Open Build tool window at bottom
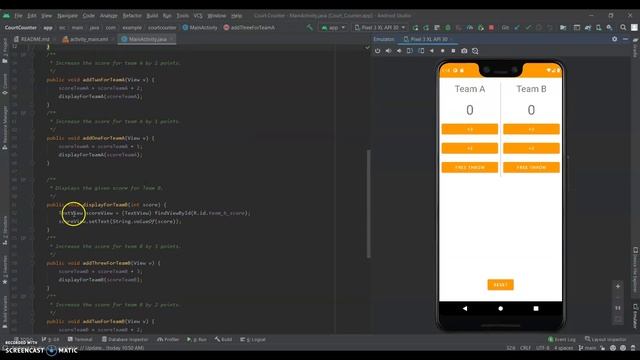The height and width of the screenshot is (360, 640). click(x=223, y=339)
